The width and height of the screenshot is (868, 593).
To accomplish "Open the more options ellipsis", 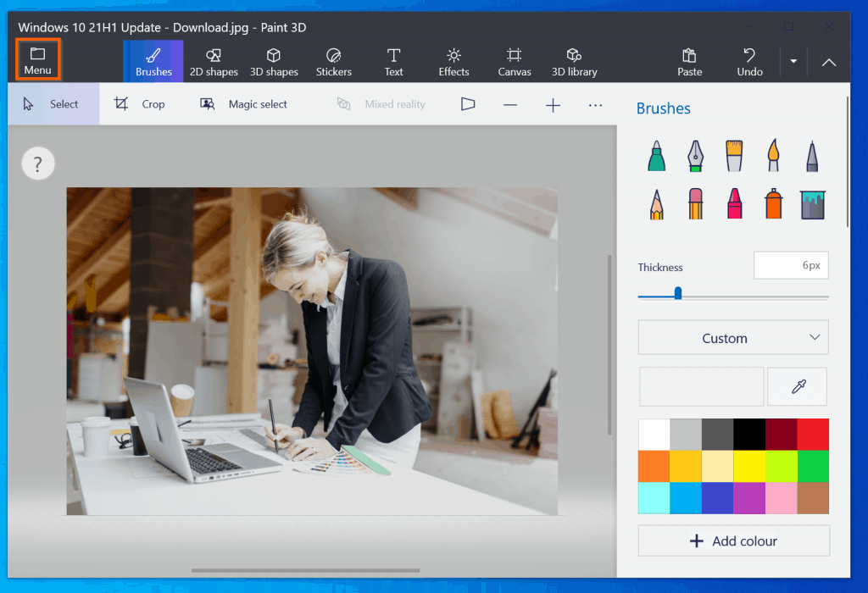I will pos(595,104).
